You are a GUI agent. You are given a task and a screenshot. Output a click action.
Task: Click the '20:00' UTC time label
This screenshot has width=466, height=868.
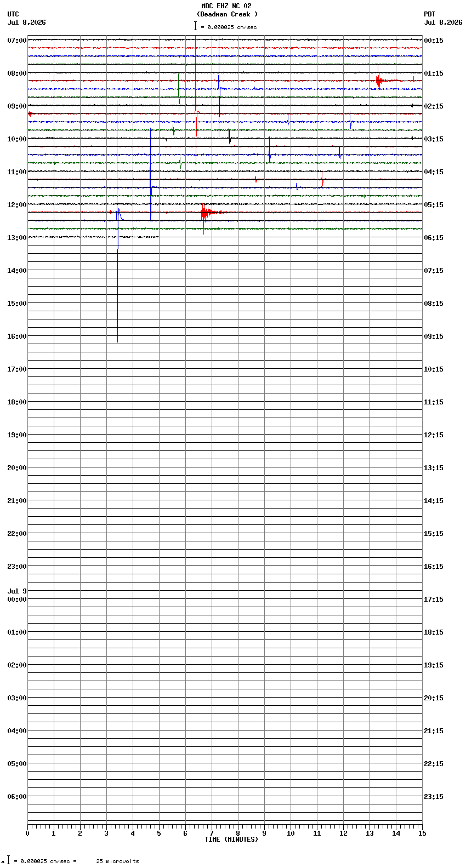coord(17,468)
